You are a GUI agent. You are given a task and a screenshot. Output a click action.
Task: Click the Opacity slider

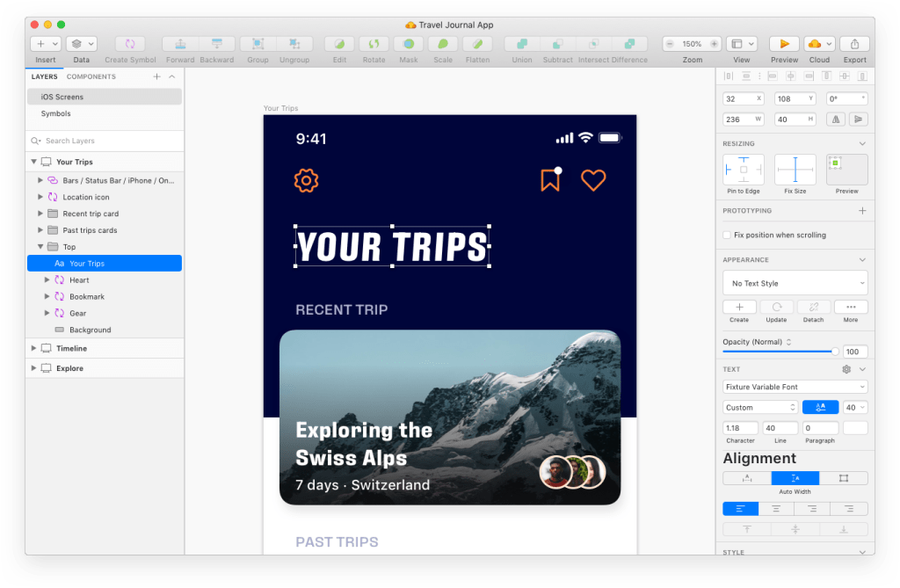coord(779,351)
